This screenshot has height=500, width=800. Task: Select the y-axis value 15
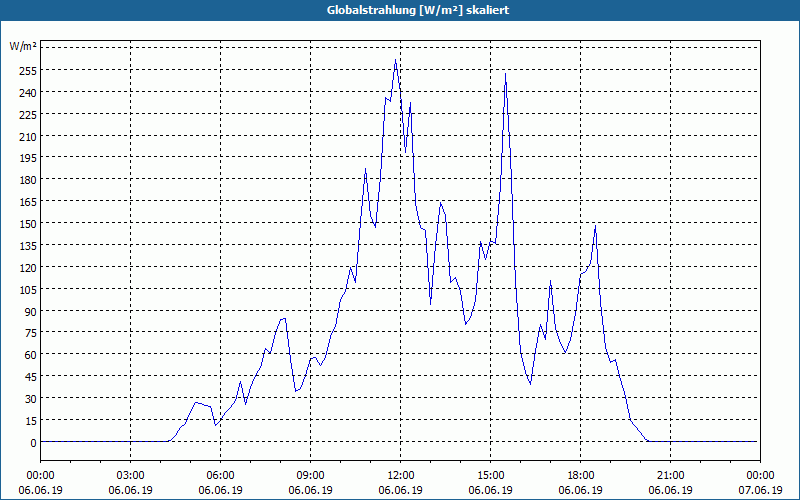click(x=31, y=420)
